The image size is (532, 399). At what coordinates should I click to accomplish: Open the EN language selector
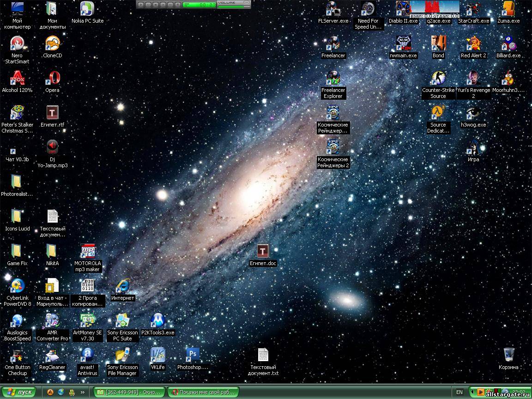coord(459,392)
